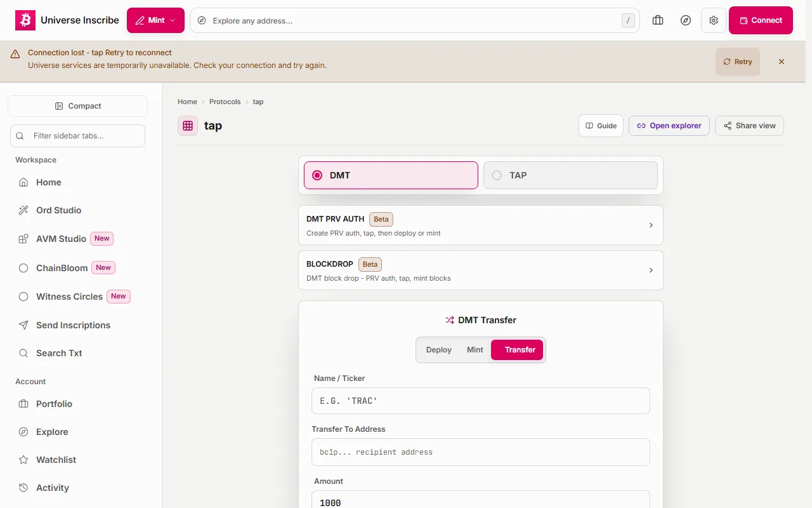Image resolution: width=812 pixels, height=508 pixels.
Task: Focus the Explore any address search bar
Action: click(x=415, y=20)
